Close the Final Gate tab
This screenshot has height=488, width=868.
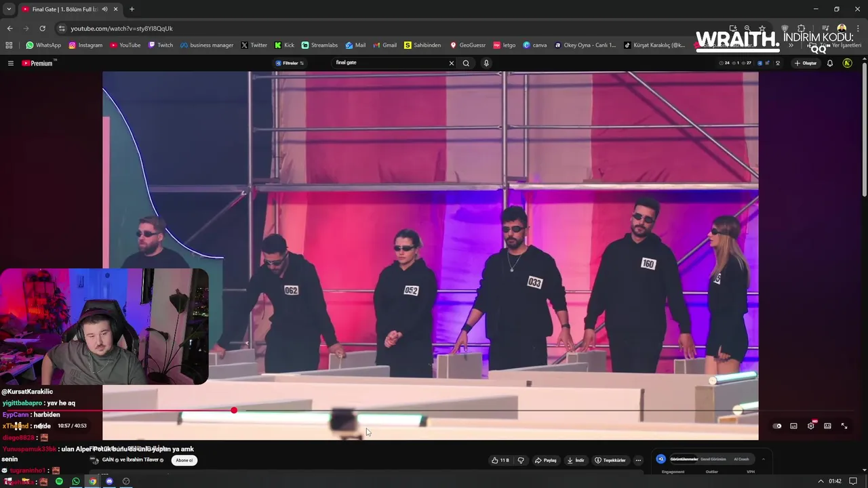(x=116, y=9)
